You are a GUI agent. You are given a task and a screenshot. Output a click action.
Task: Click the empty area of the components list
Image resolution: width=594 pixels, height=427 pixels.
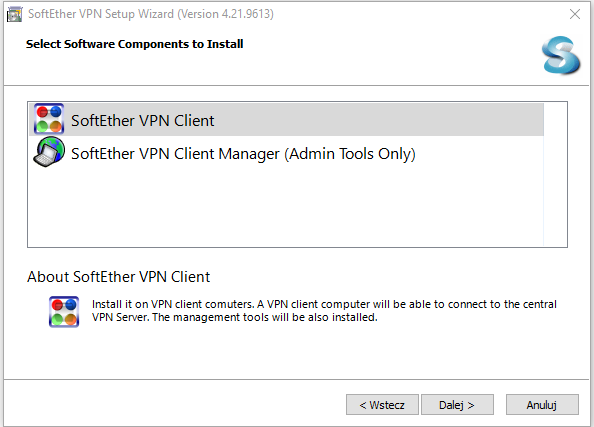tap(286, 206)
